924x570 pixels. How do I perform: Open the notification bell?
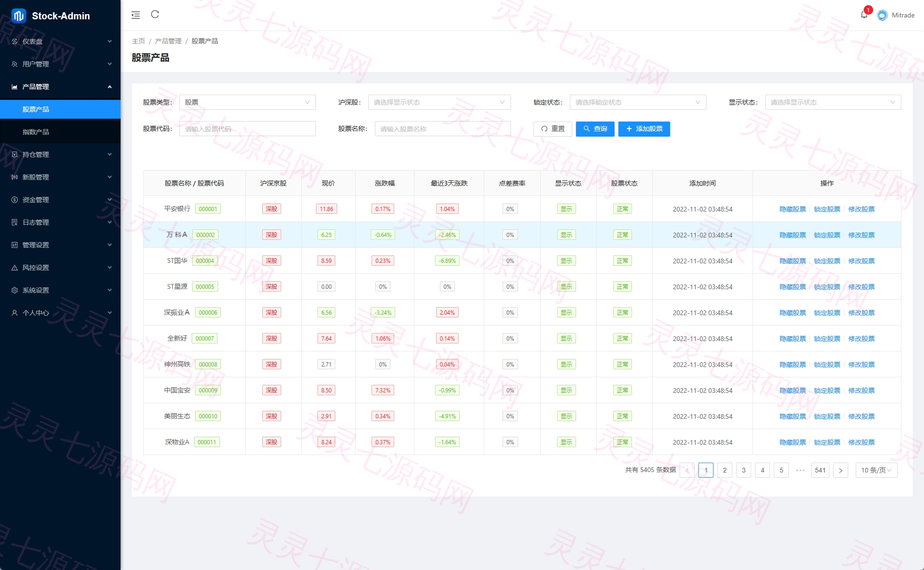tap(864, 15)
